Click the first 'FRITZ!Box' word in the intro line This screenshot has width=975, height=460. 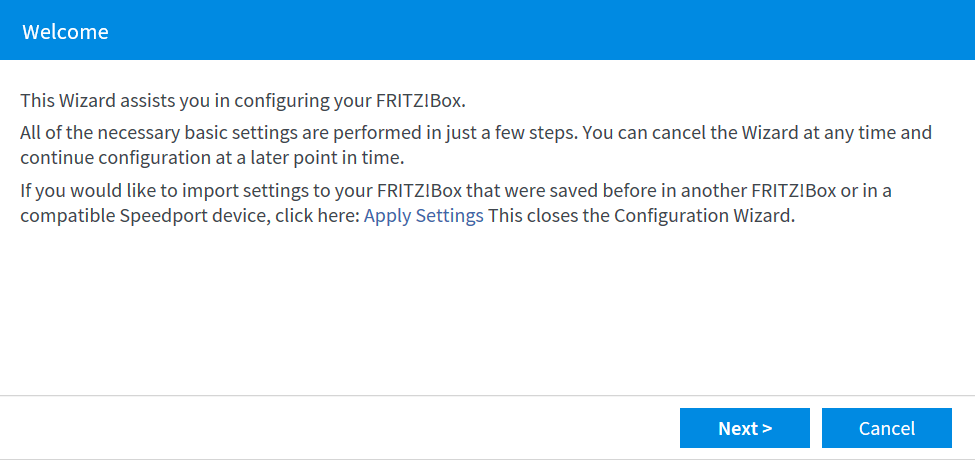[x=421, y=101]
